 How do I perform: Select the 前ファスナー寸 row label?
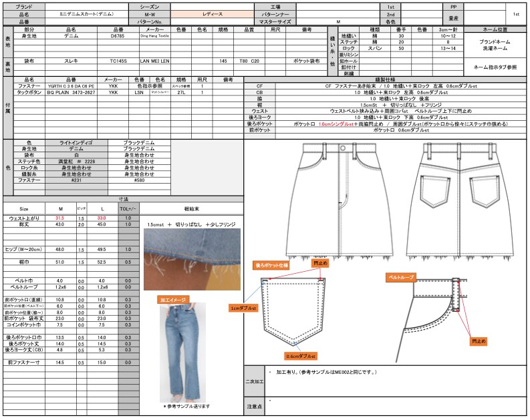[24, 363]
